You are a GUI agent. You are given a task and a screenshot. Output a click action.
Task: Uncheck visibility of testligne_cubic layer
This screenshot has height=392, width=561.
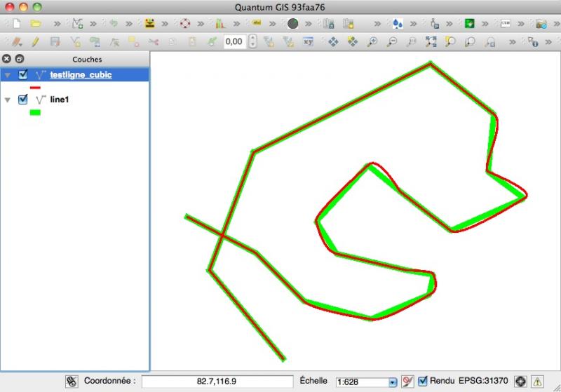[23, 75]
